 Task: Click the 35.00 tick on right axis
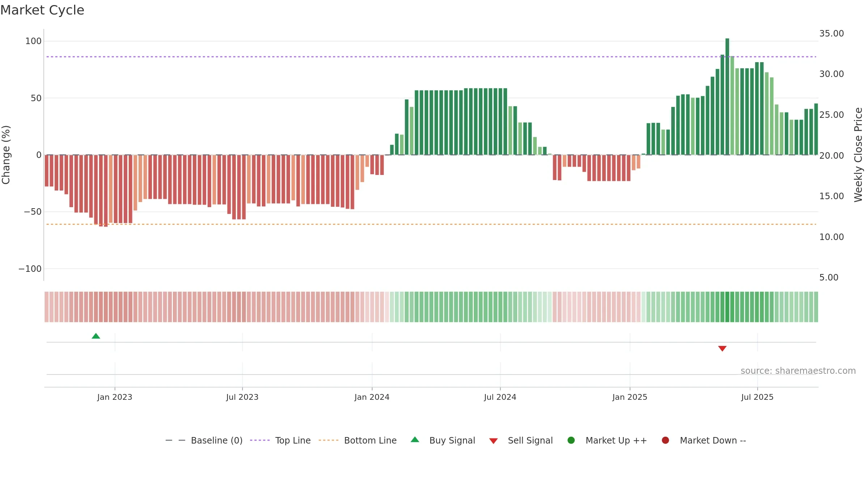831,34
